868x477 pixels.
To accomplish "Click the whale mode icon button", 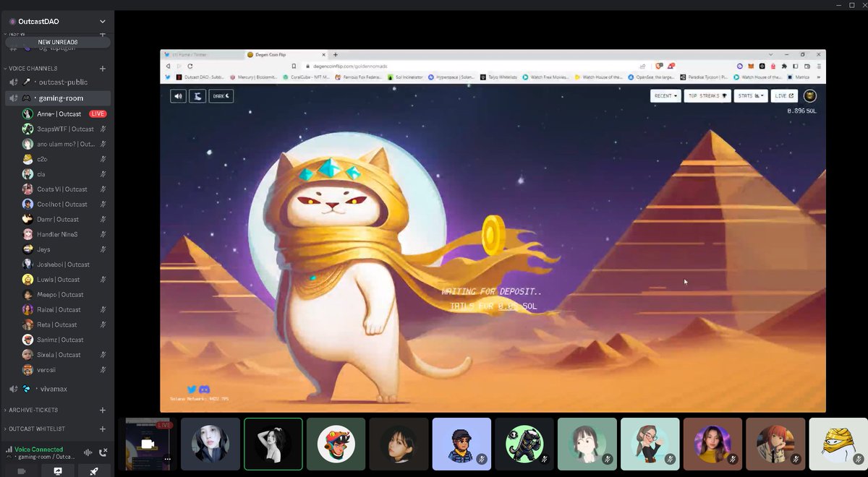I will coord(197,95).
